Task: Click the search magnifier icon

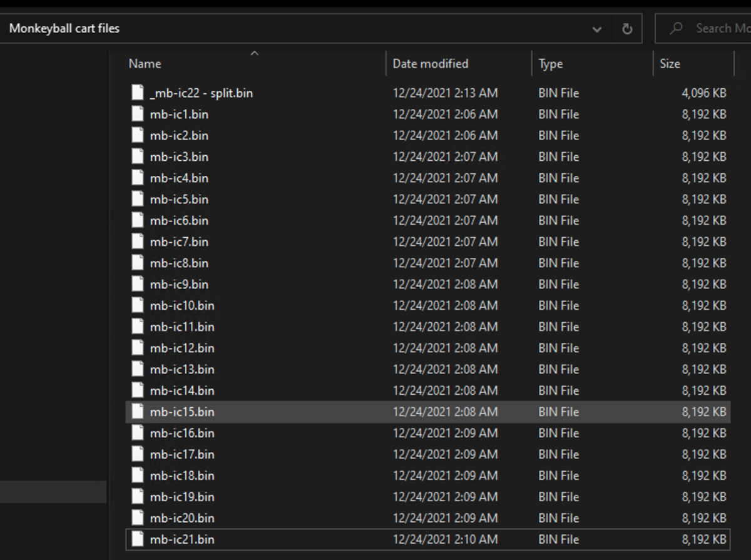Action: pyautogui.click(x=676, y=28)
